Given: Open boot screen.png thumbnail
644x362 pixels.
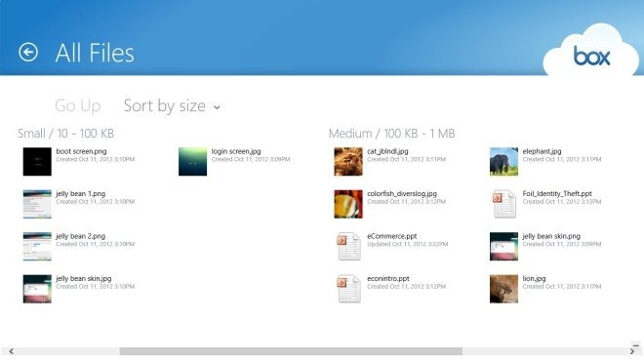Looking at the screenshot, I should click(37, 161).
